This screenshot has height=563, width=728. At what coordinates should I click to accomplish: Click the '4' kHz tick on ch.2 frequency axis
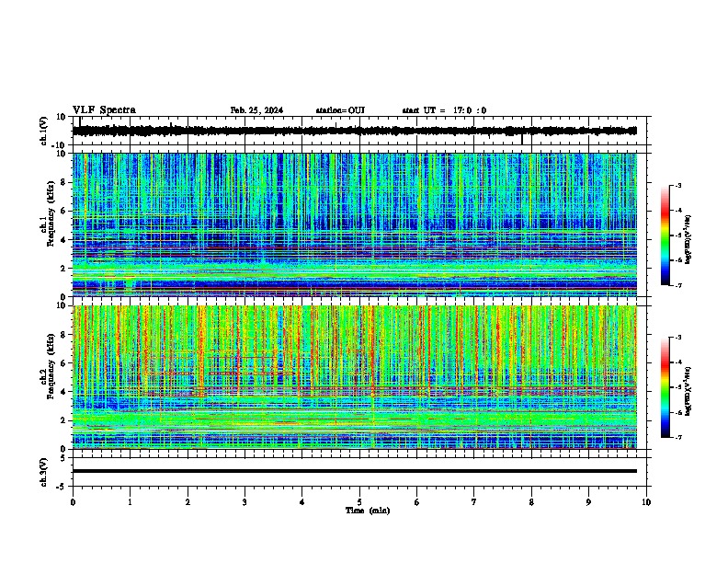point(64,392)
